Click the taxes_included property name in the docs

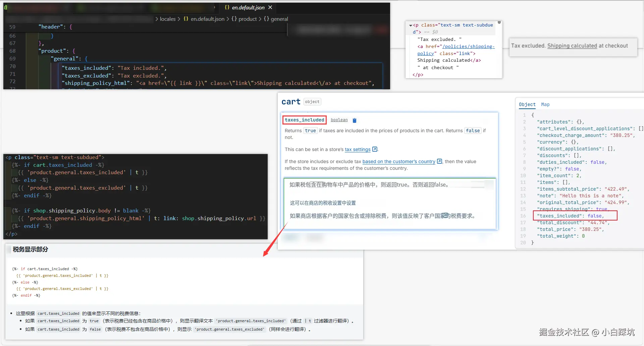(305, 120)
